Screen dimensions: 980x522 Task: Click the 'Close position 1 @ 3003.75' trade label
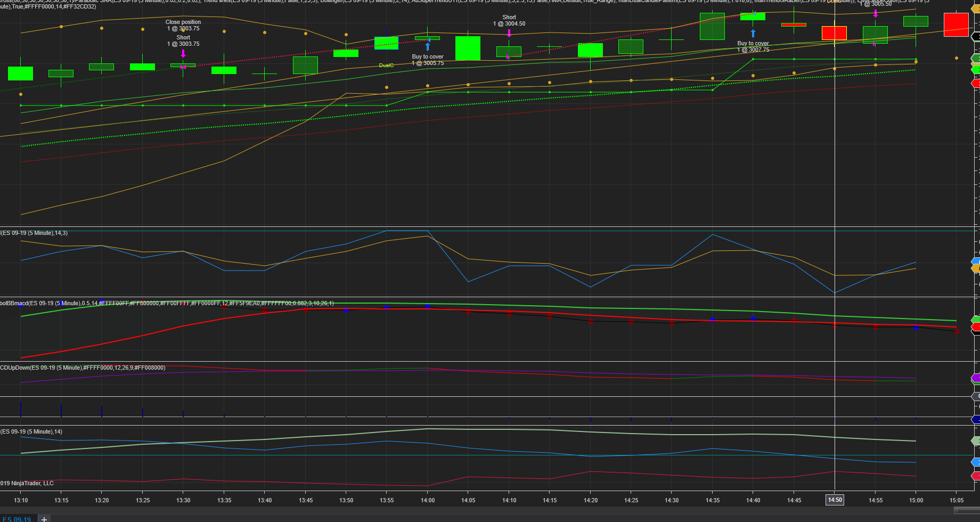(183, 25)
